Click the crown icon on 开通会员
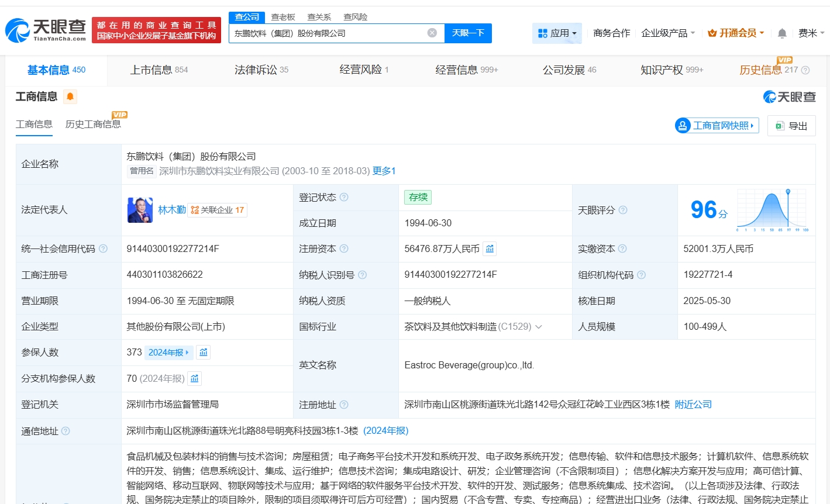The image size is (830, 504). click(712, 33)
